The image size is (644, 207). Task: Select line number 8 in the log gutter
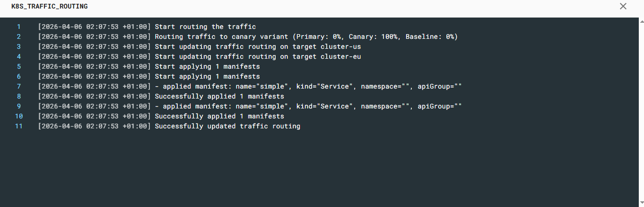coord(19,96)
